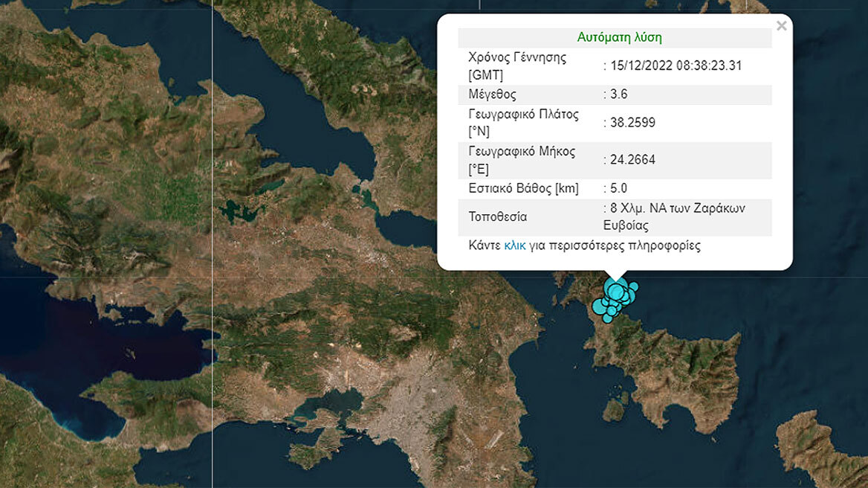Click the 'Εστιακό Βάθος [km]' label
This screenshot has height=488, width=868.
click(523, 188)
